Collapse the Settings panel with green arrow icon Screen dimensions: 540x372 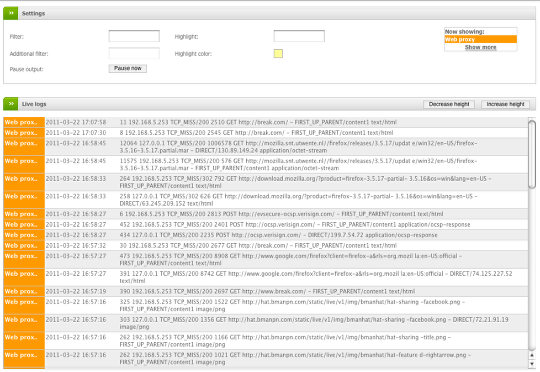[x=11, y=13]
